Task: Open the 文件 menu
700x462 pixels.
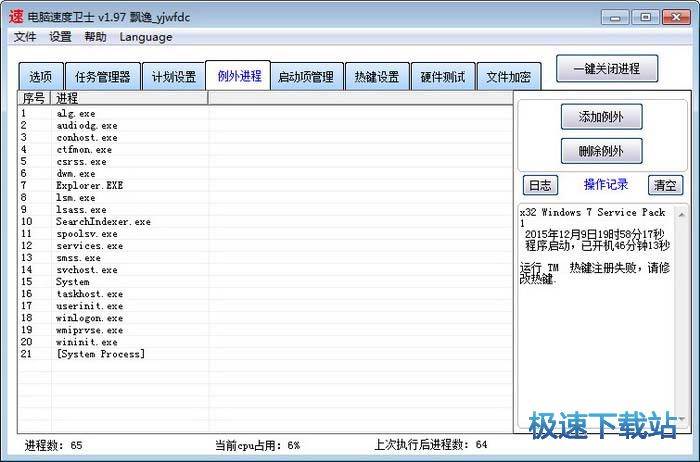Action: (x=25, y=37)
